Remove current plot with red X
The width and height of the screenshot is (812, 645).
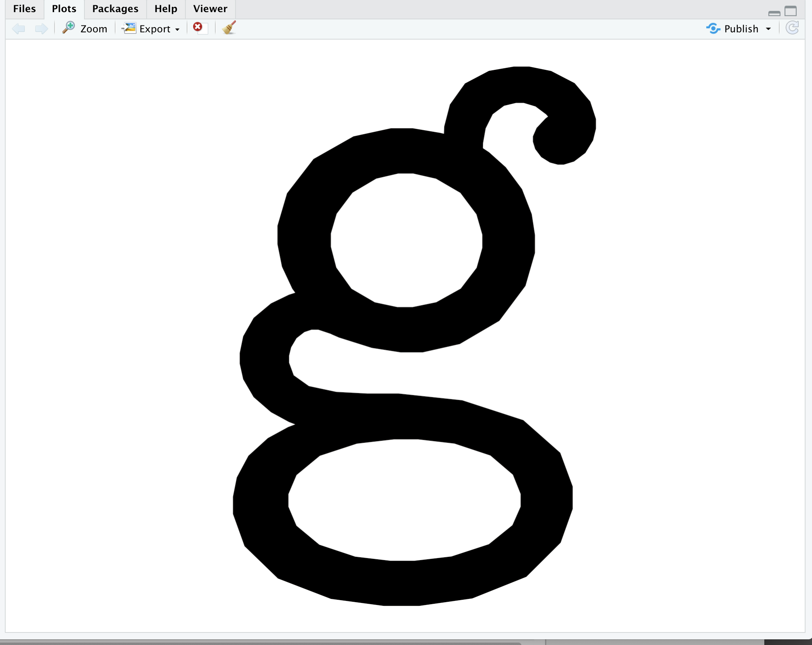198,27
